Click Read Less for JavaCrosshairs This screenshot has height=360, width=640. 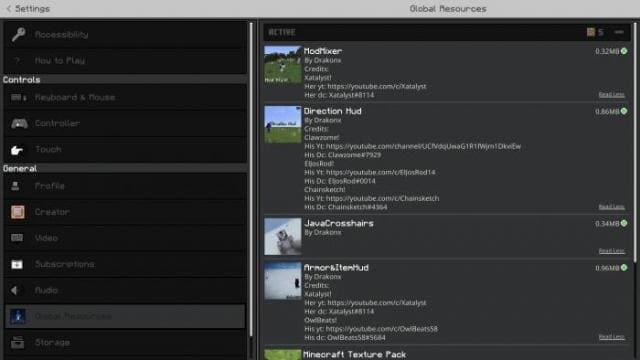(611, 251)
